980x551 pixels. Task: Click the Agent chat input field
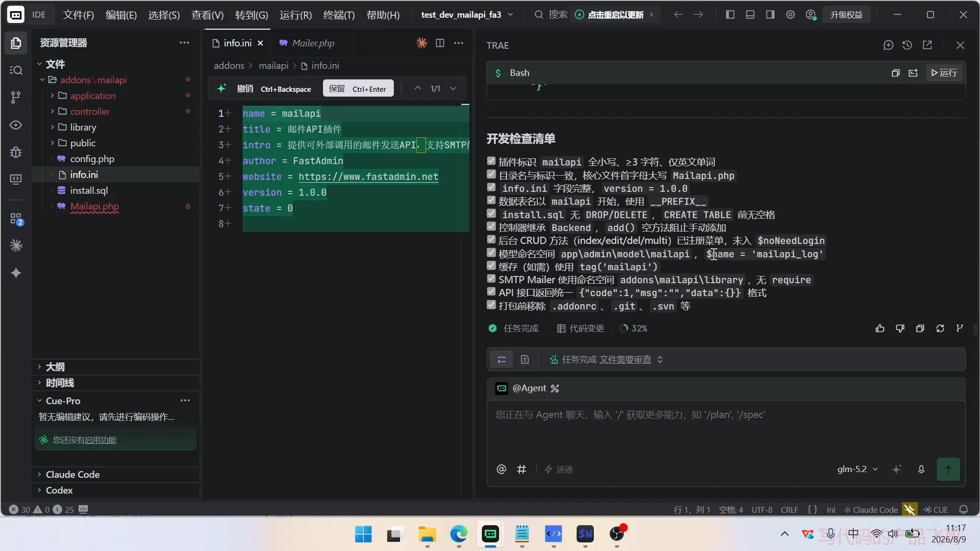point(726,428)
